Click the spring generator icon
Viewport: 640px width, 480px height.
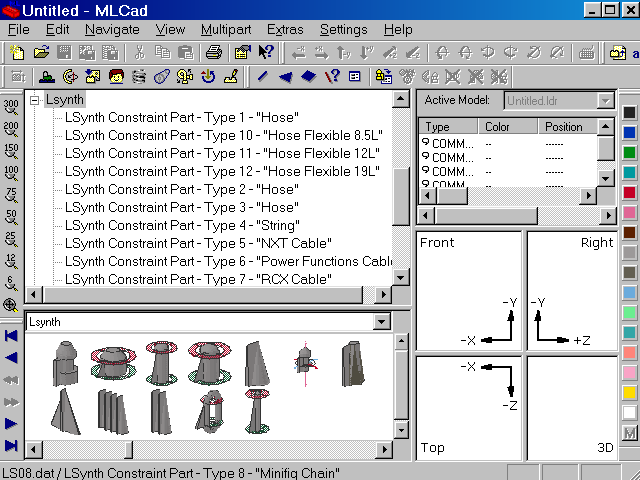tap(139, 76)
